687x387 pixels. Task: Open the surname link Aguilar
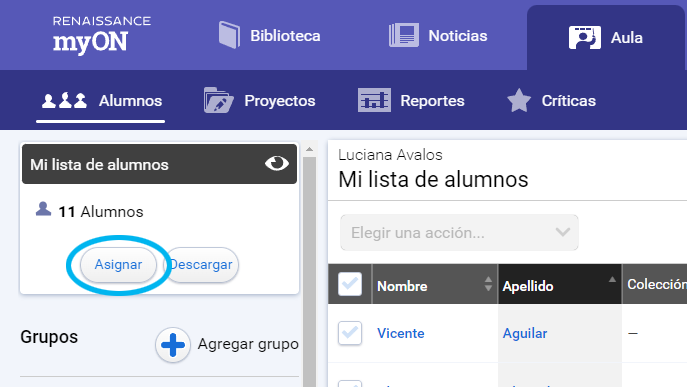525,333
